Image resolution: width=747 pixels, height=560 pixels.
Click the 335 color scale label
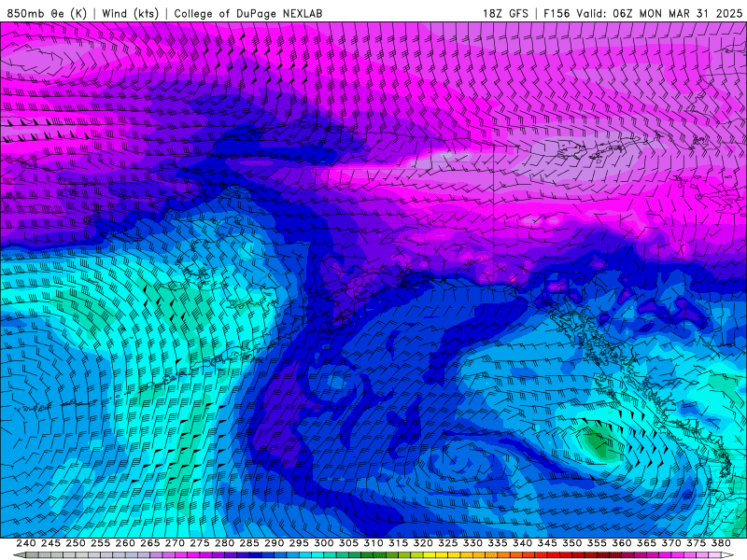click(x=498, y=543)
